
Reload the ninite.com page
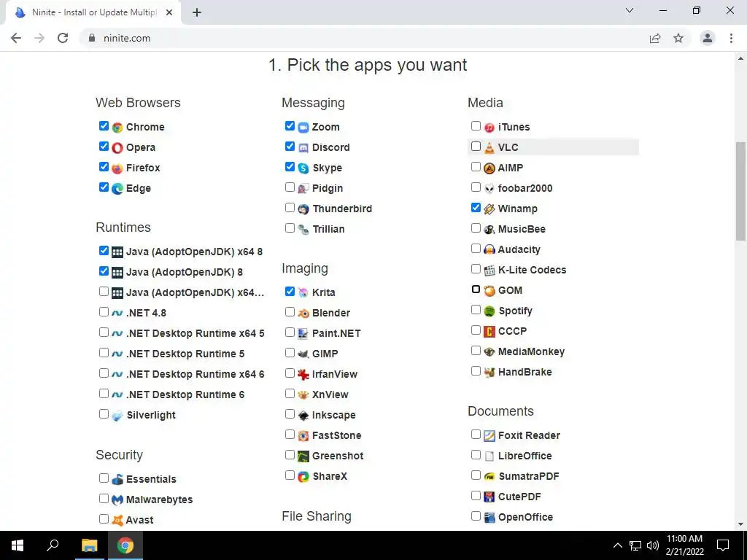[63, 38]
